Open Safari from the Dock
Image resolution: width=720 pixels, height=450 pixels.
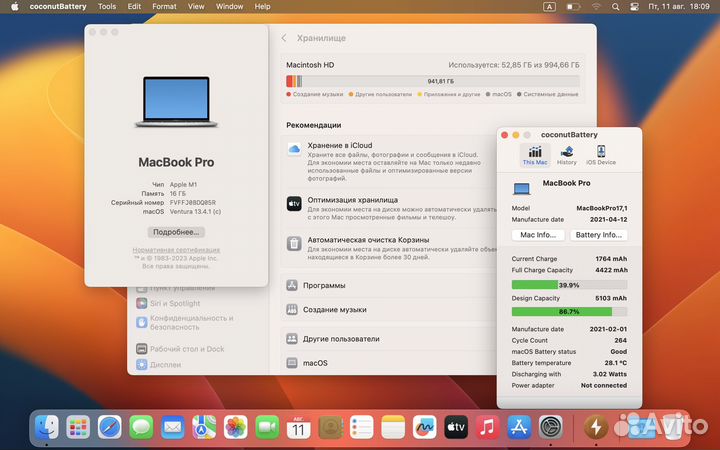(109, 428)
